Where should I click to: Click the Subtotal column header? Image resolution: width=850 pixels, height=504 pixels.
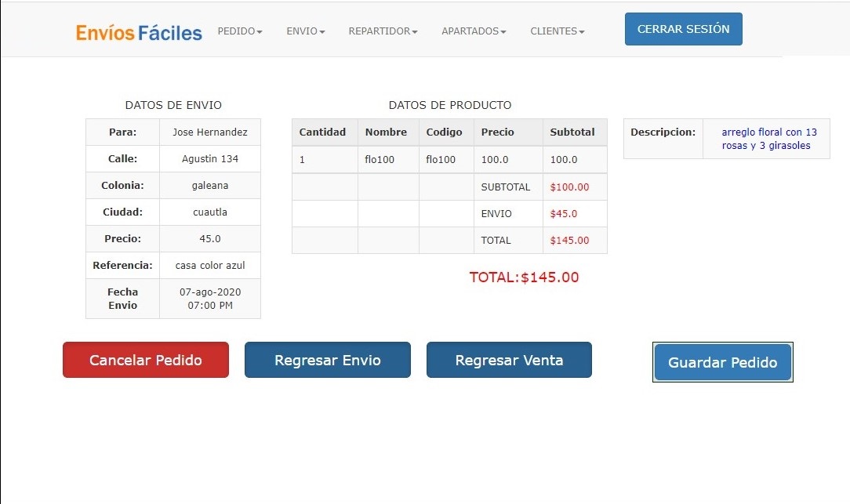coord(572,132)
